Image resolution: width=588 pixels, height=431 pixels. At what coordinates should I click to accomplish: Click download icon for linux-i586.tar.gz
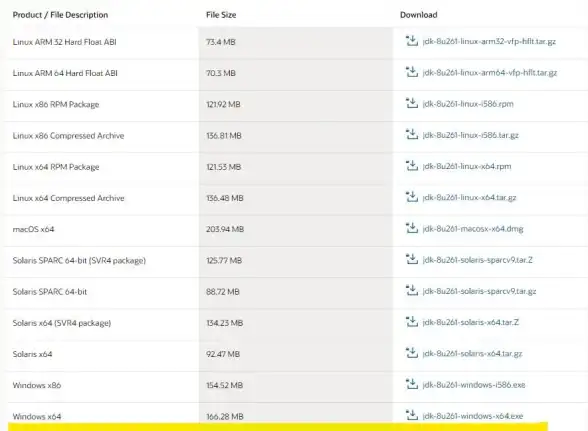(x=412, y=134)
